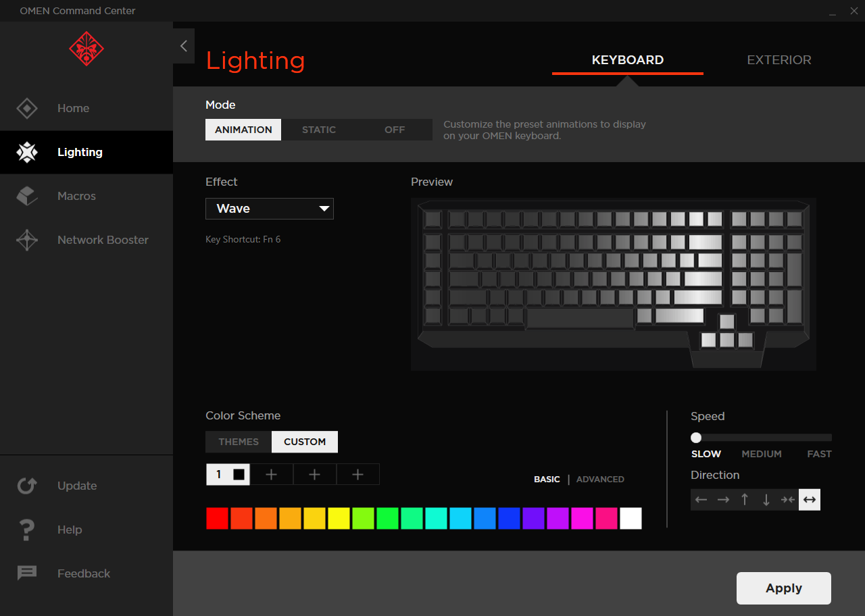Collapse the sidebar with the chevron arrow
The height and width of the screenshot is (616, 865).
pyautogui.click(x=184, y=46)
